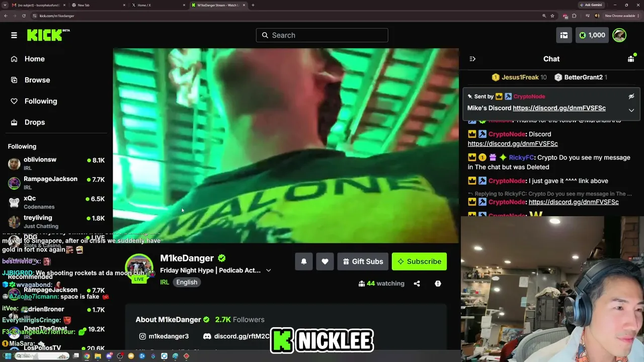Open xQc channel in Following list

click(56, 202)
